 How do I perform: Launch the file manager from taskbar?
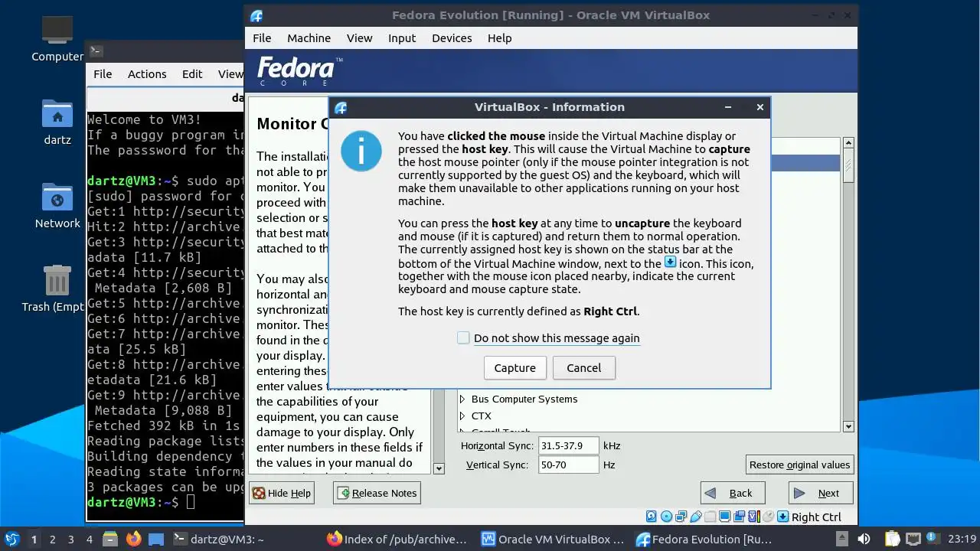coord(109,539)
